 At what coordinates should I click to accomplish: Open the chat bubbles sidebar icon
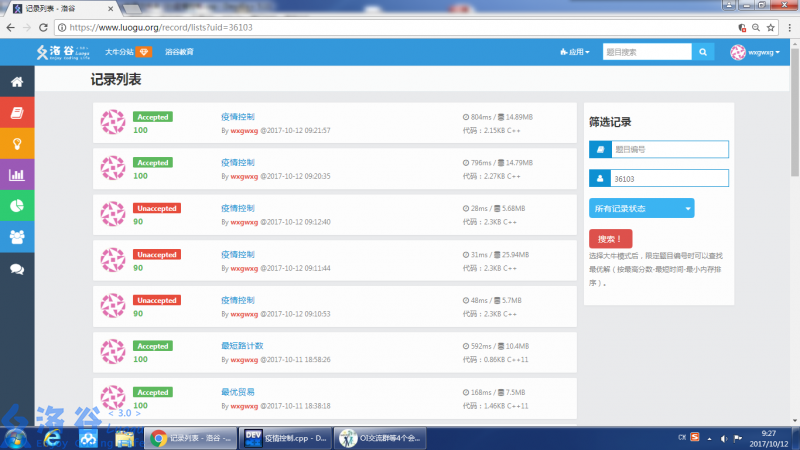pyautogui.click(x=17, y=268)
